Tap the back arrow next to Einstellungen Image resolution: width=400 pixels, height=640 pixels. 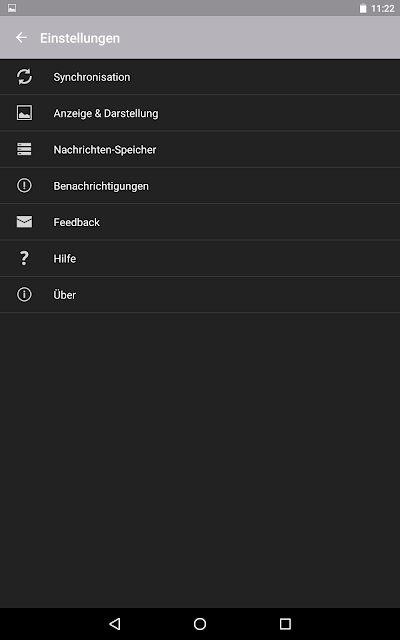click(x=21, y=38)
